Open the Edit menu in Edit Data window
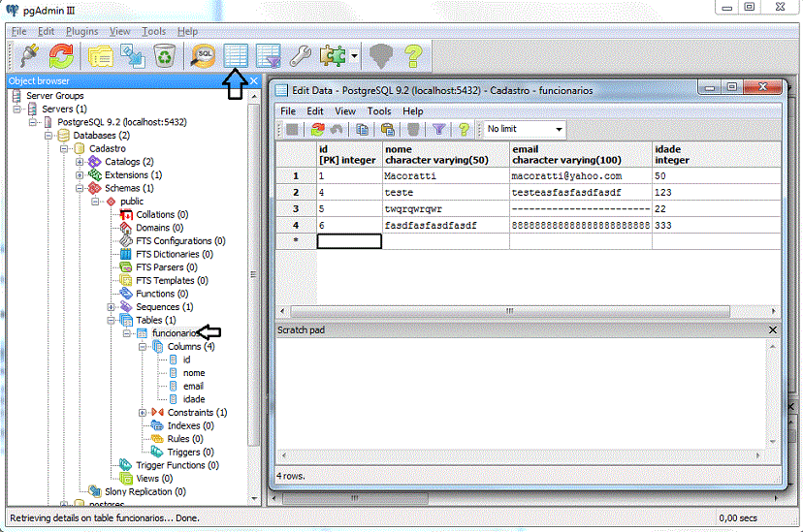The image size is (803, 532). click(315, 111)
